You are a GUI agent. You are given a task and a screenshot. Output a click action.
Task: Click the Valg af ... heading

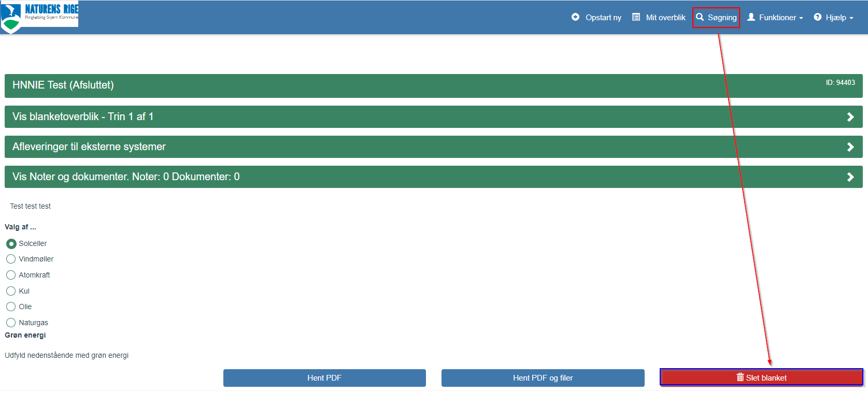pyautogui.click(x=21, y=227)
